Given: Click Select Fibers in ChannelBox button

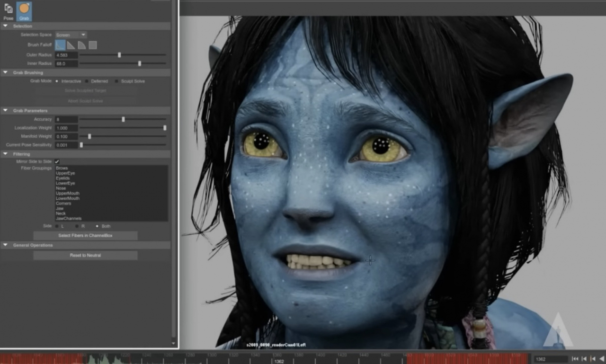Looking at the screenshot, I should [x=85, y=235].
